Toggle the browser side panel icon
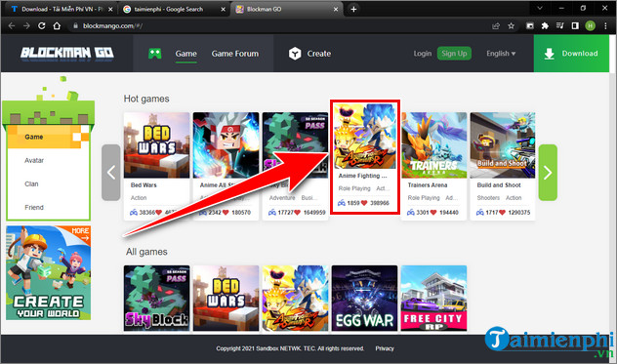The height and width of the screenshot is (364, 617). pyautogui.click(x=575, y=26)
